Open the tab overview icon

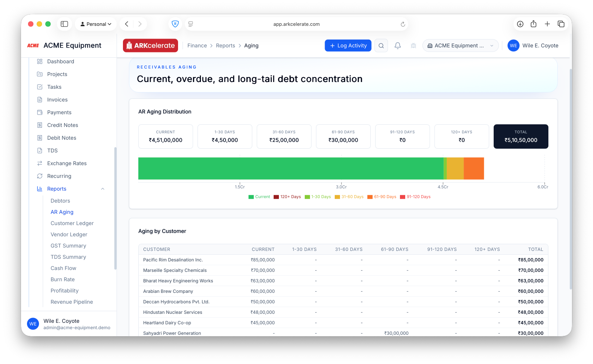point(561,24)
